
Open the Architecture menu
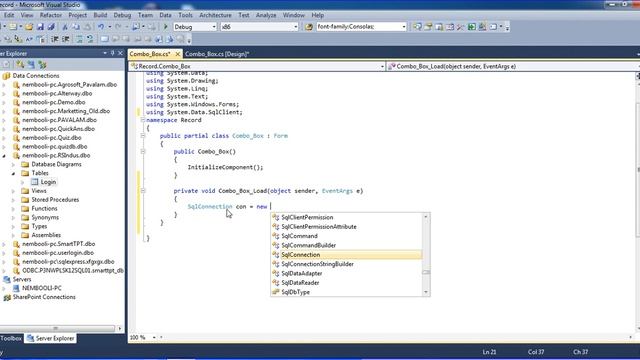point(215,15)
